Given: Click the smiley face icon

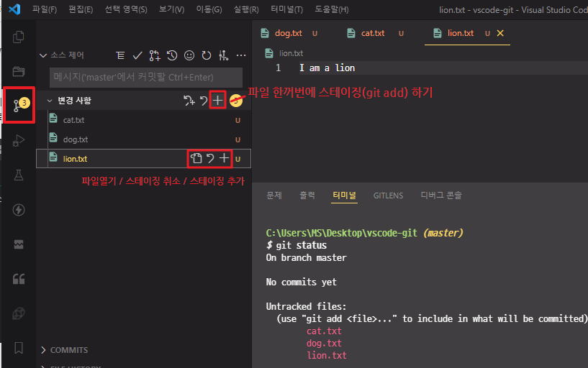Looking at the screenshot, I should coord(189,55).
